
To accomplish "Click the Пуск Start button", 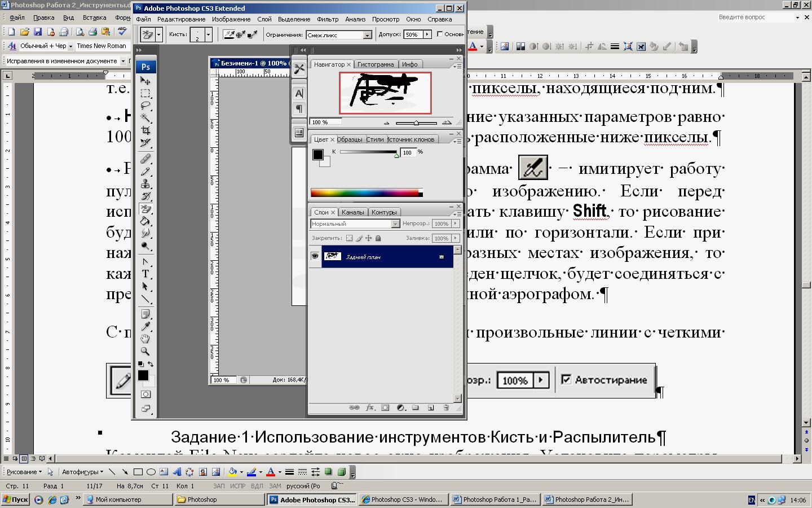I will click(15, 500).
